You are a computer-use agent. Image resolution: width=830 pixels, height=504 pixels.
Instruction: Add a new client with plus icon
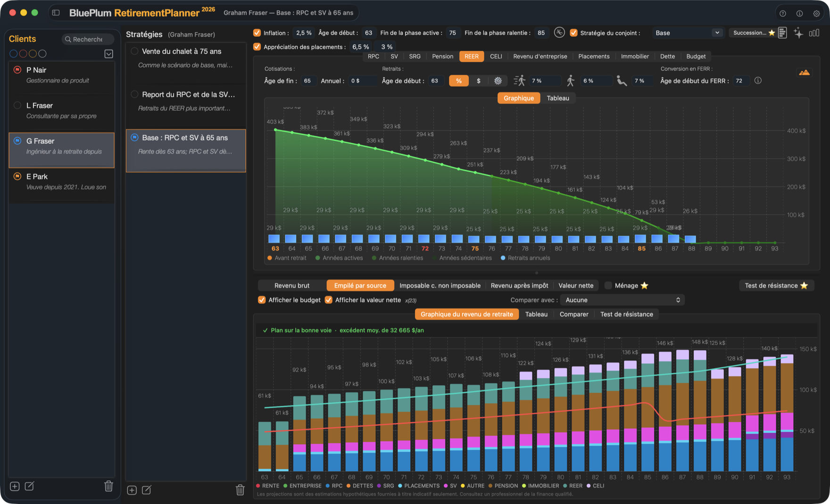click(x=15, y=486)
